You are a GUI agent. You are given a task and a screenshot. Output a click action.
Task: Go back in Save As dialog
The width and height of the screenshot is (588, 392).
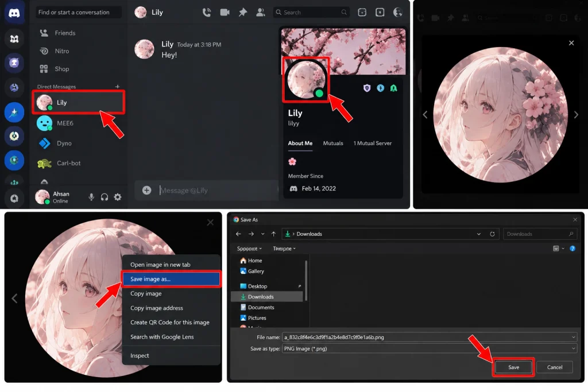point(238,234)
